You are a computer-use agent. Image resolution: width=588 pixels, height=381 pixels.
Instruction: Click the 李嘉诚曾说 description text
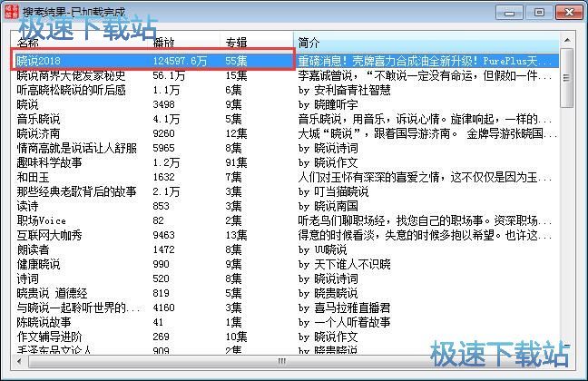click(425, 75)
